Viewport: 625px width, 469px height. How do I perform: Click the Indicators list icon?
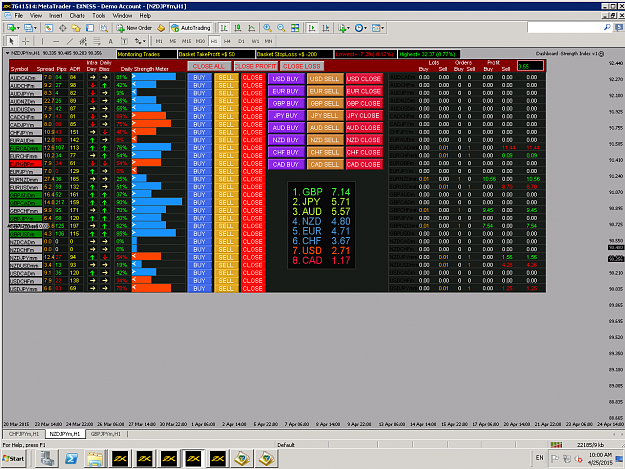342,28
